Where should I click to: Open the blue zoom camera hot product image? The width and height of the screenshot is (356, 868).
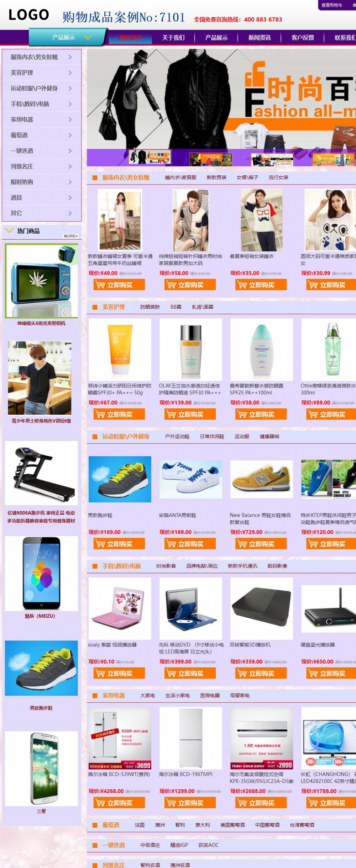[x=42, y=281]
